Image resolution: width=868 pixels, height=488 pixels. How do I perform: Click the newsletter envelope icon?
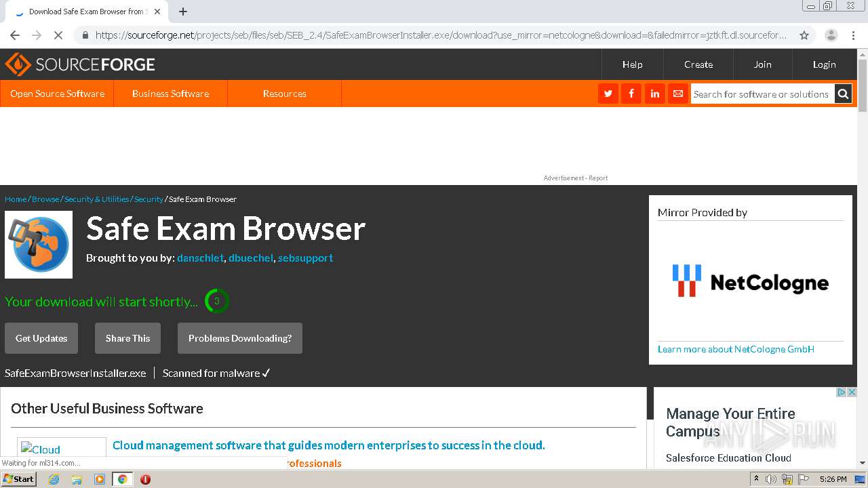(x=677, y=94)
